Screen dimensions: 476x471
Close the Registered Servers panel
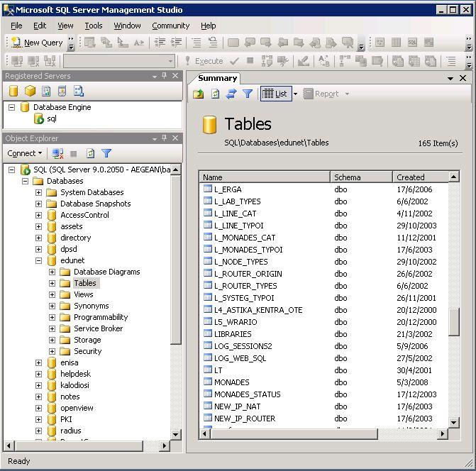pos(175,76)
